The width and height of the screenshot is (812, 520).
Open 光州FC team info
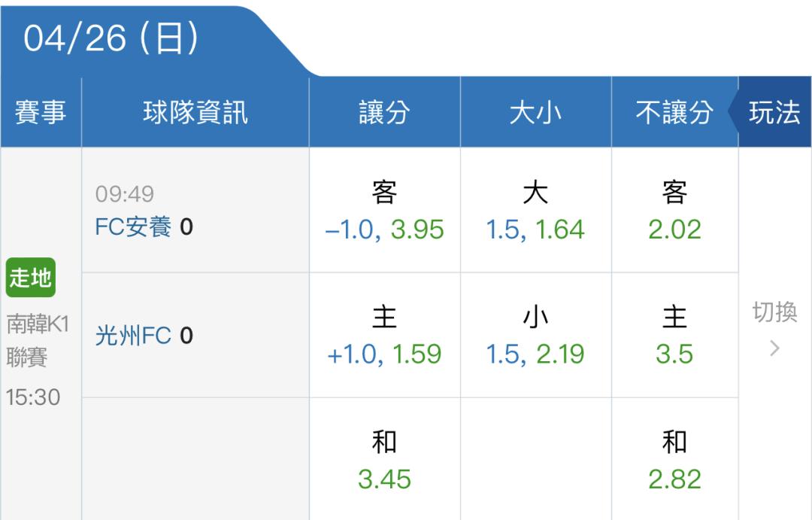[134, 336]
